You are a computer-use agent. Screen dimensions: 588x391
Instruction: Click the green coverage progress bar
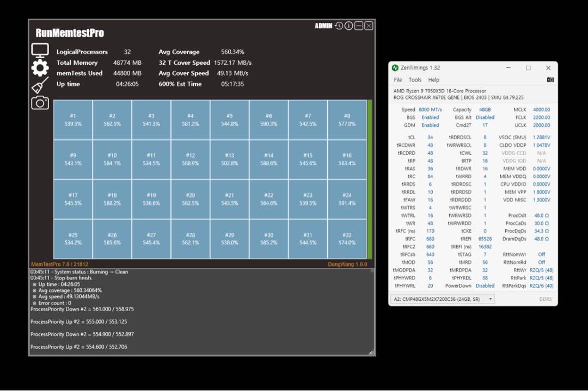point(370,179)
